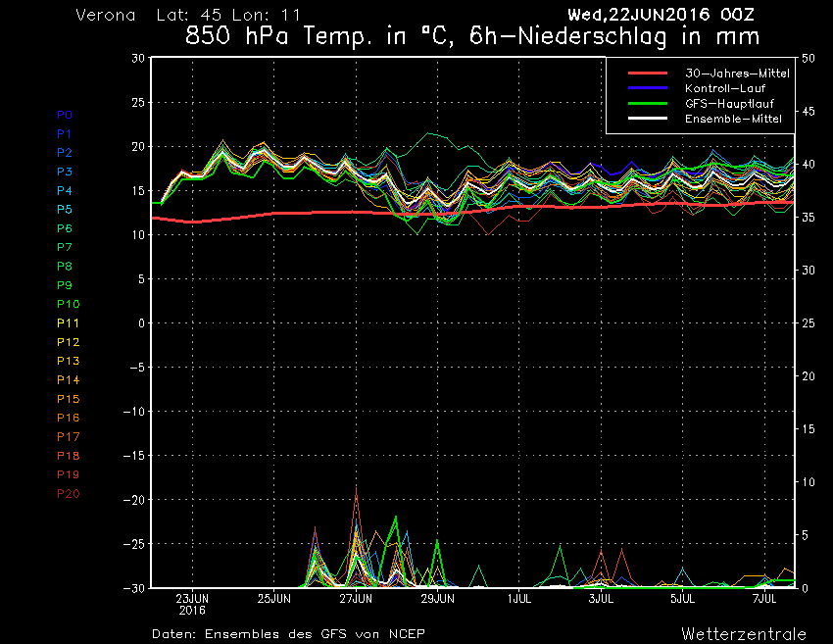Viewport: 833px width, 644px height.
Task: Click the 0 temperature axis value
Action: click(x=141, y=323)
